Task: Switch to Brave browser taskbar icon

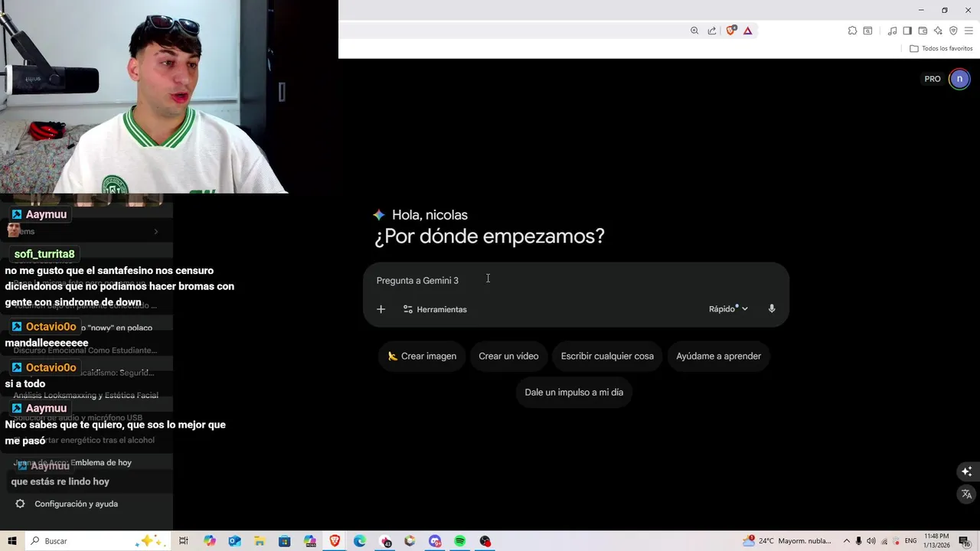Action: (x=335, y=541)
